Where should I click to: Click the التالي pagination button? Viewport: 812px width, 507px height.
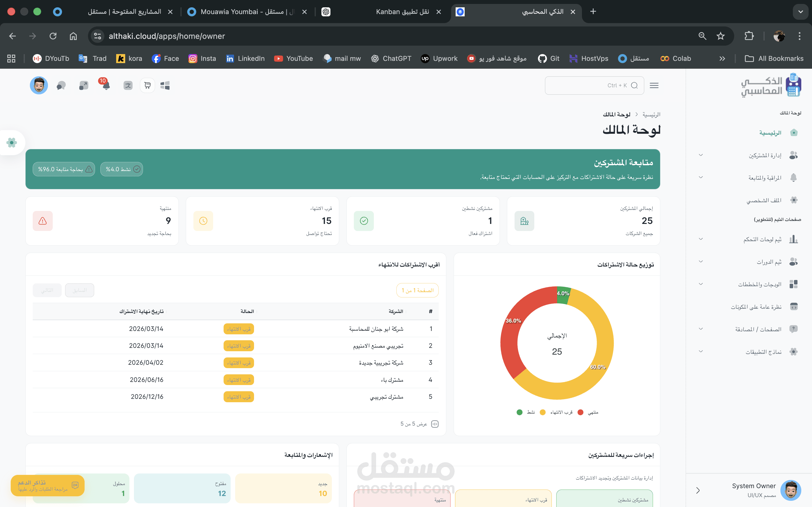47,290
